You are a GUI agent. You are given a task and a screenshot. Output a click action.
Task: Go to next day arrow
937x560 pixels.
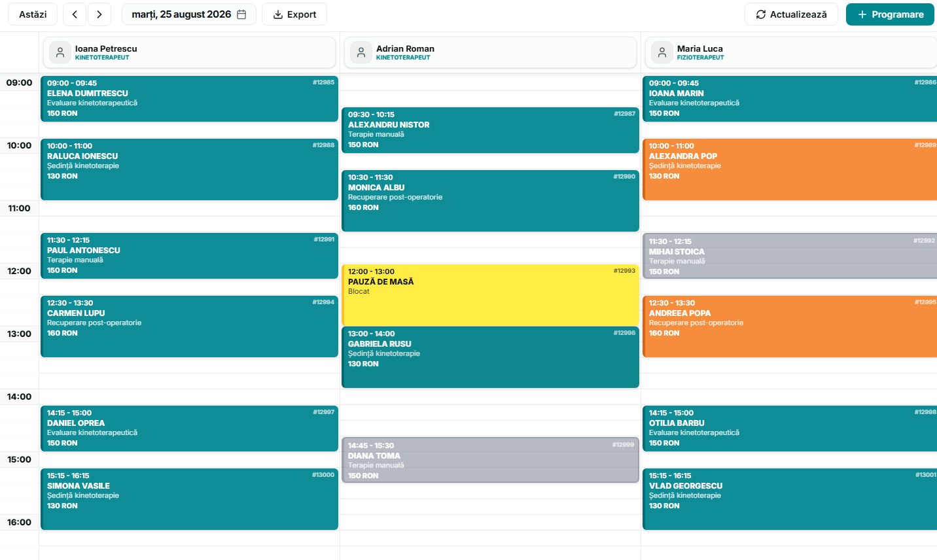99,14
